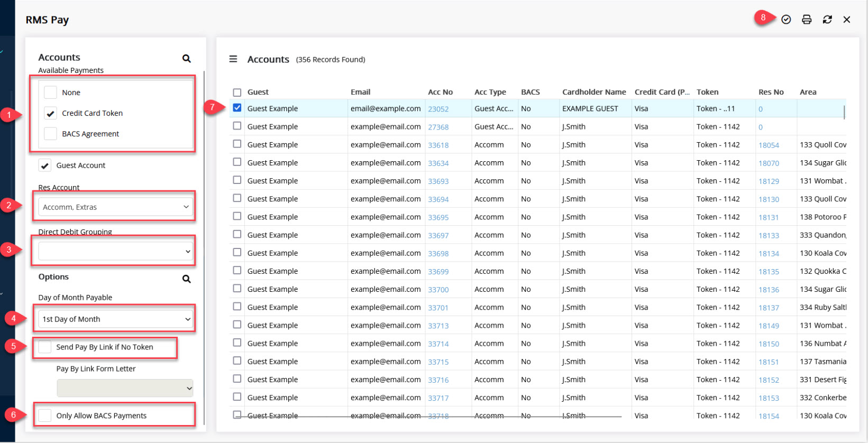The image size is (868, 443).
Task: Print the accounts list
Action: point(807,20)
